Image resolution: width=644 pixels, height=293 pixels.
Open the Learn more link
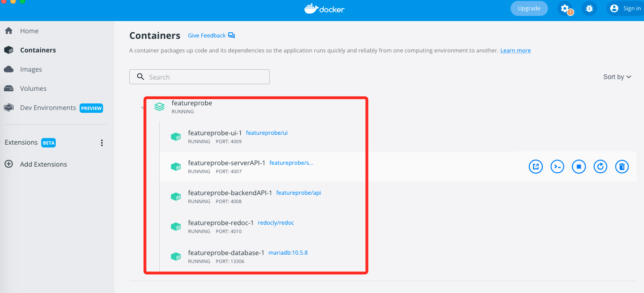(515, 51)
